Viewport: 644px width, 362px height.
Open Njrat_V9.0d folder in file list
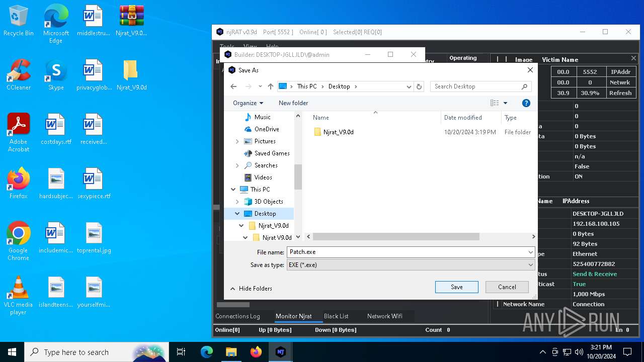(338, 132)
